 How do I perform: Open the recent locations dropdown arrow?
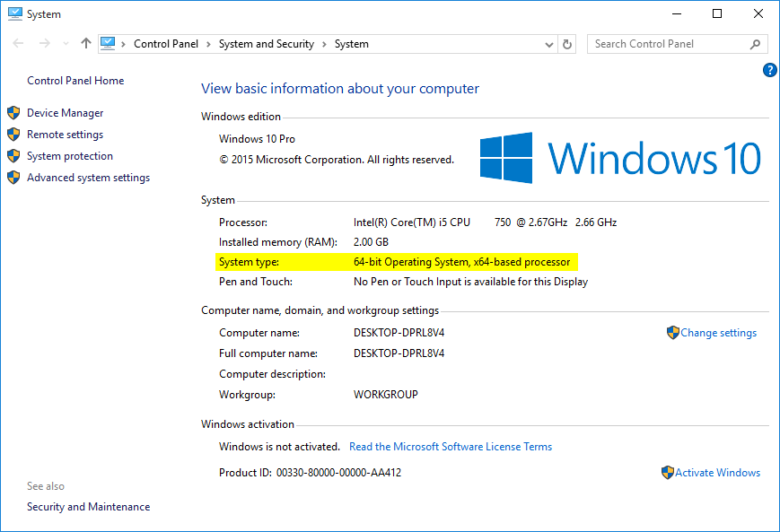(x=66, y=44)
